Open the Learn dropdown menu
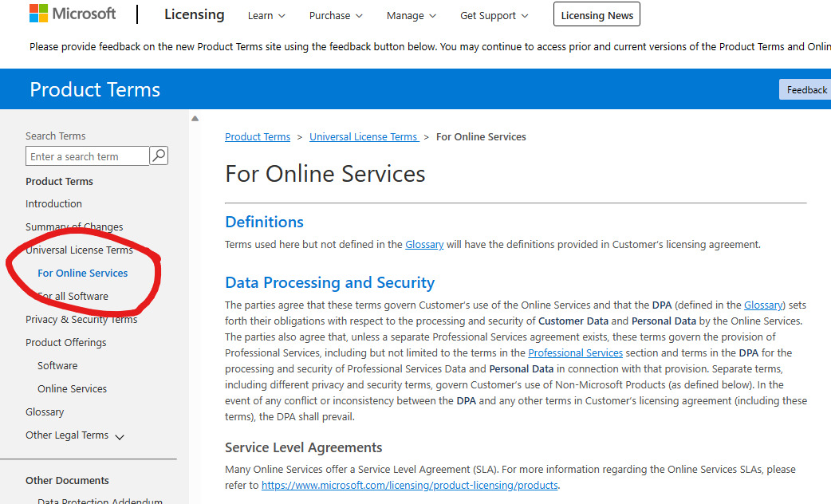Viewport: 831px width, 504px height. (x=267, y=16)
